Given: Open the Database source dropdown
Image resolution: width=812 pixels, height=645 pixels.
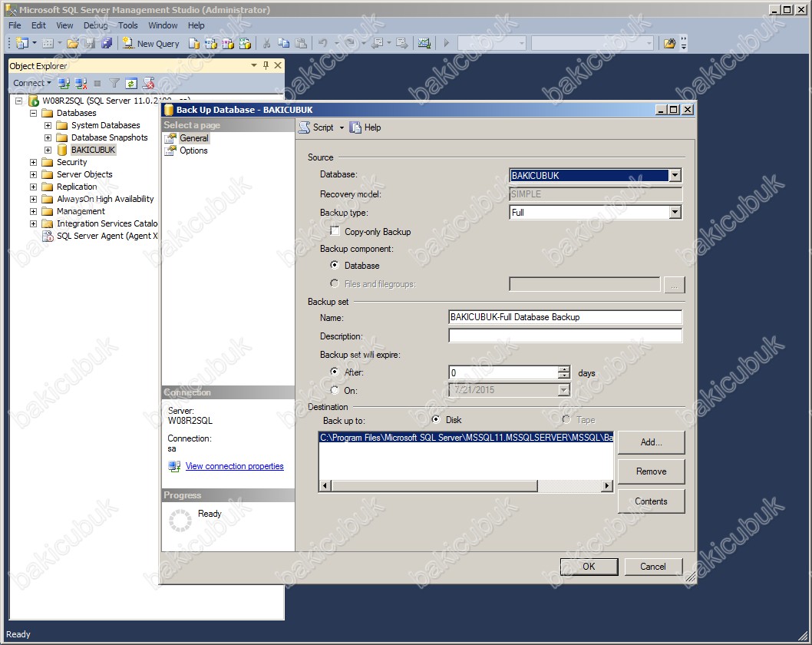Looking at the screenshot, I should 675,176.
